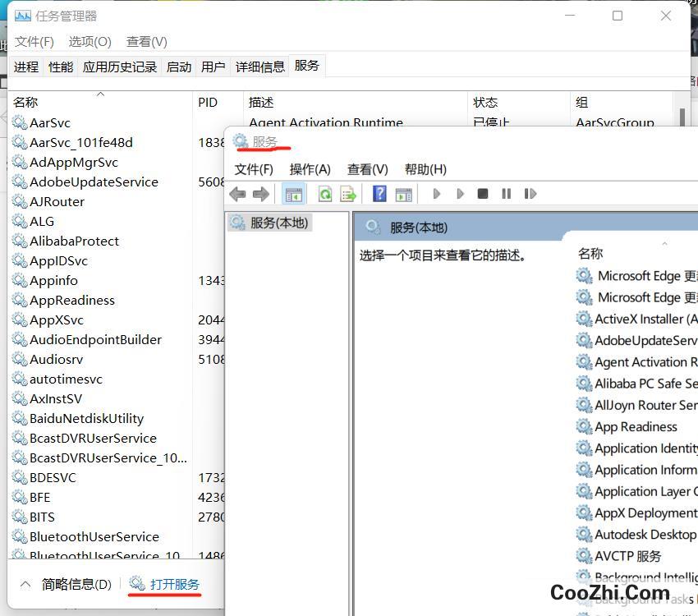Image resolution: width=698 pixels, height=616 pixels.
Task: Click gear icon beside ActiveX Installer
Action: click(x=584, y=319)
